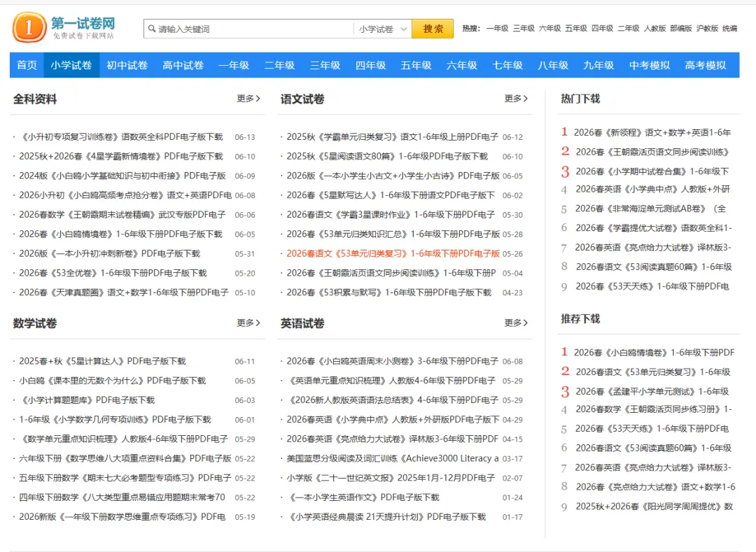Open 《小升初专项复习训练卷》 全科 link
This screenshot has height=552, width=756.
tap(121, 137)
